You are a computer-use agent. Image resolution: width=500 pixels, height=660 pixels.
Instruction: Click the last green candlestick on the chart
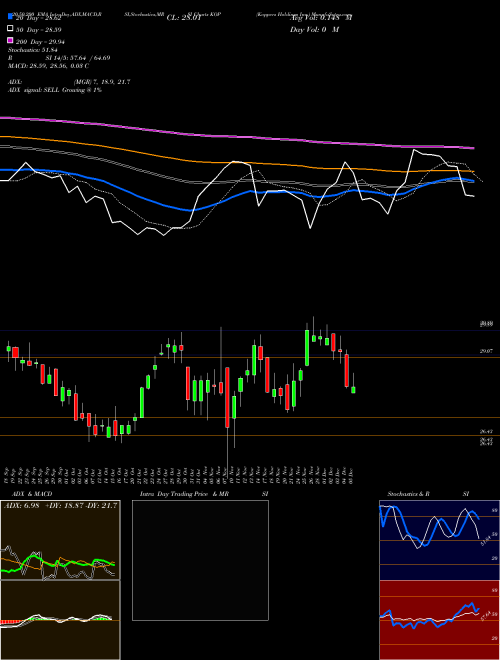[353, 390]
